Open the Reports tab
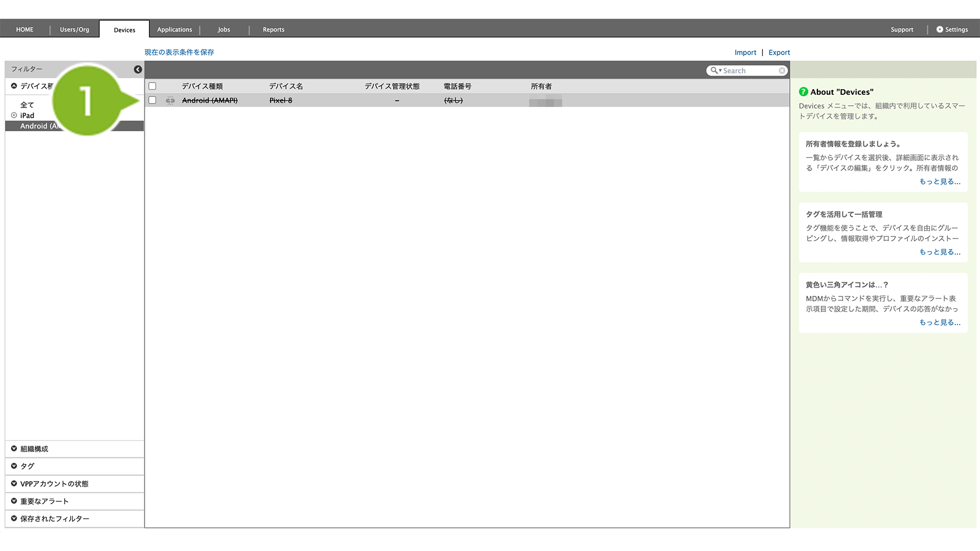This screenshot has width=980, height=551. tap(274, 30)
